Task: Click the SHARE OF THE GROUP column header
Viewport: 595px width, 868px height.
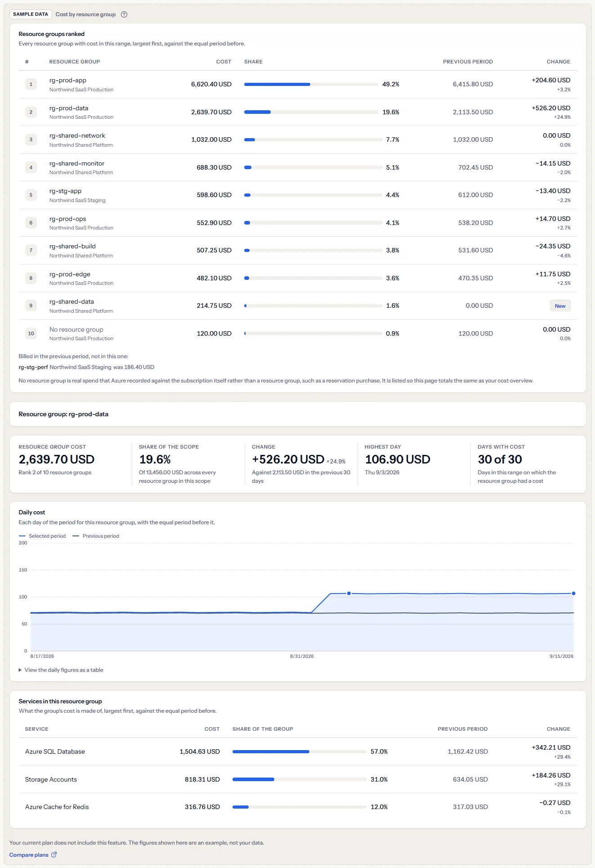Action: [263, 729]
